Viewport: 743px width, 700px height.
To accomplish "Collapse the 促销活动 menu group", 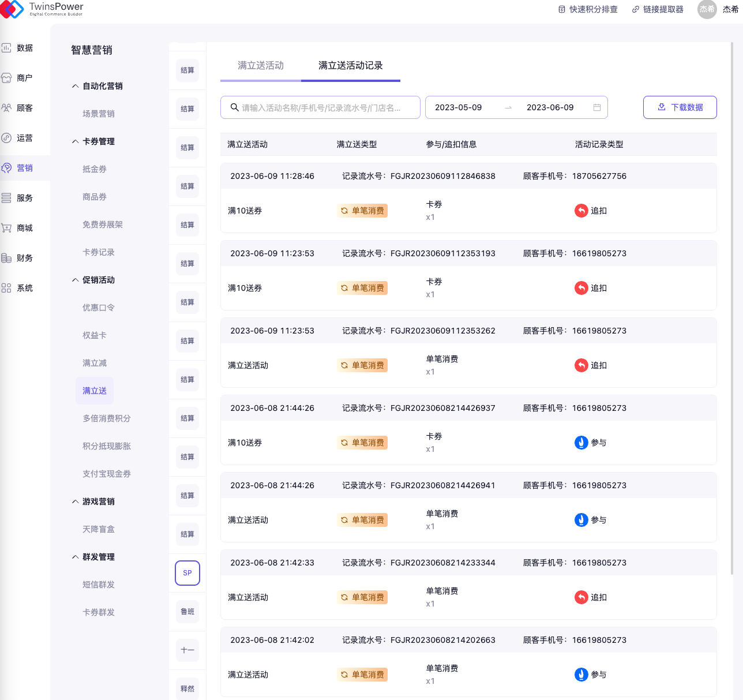I will pos(75,280).
